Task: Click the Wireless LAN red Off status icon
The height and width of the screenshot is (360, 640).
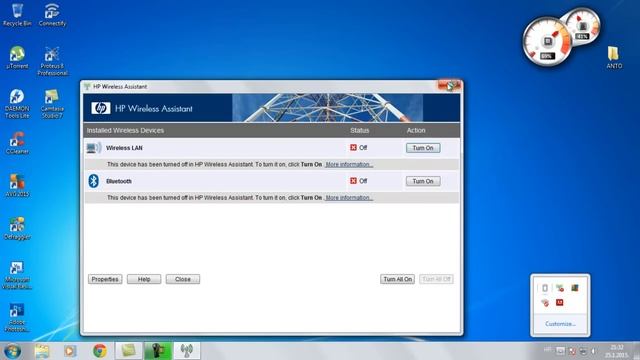Action: coord(353,147)
